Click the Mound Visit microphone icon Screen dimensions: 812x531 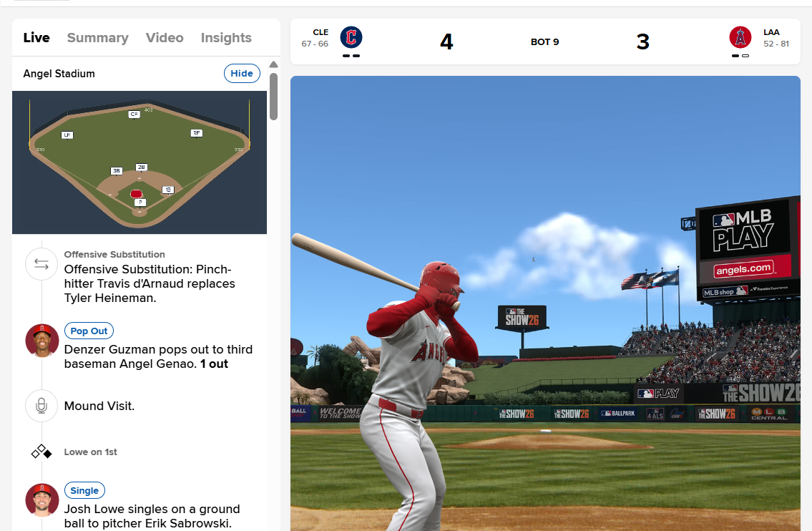tap(41, 406)
